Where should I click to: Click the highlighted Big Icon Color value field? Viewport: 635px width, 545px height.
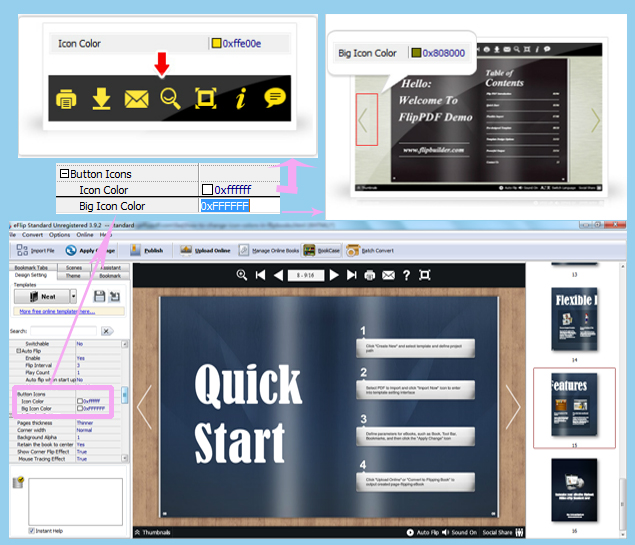[225, 206]
